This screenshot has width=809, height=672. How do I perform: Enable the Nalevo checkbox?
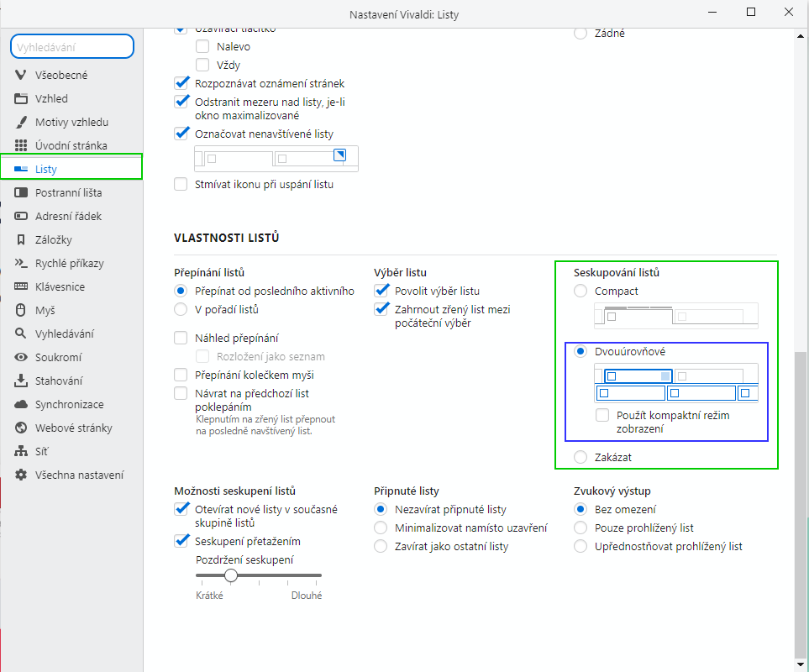click(202, 46)
